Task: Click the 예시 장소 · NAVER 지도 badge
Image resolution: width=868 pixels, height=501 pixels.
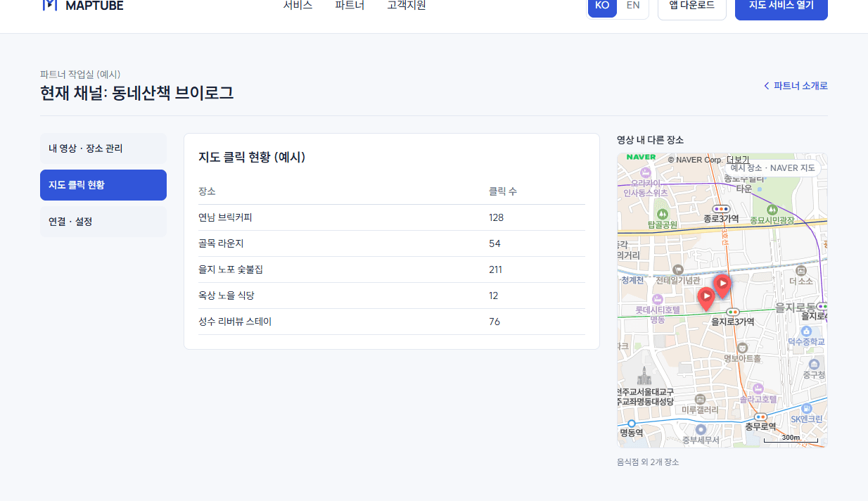Action: [773, 167]
